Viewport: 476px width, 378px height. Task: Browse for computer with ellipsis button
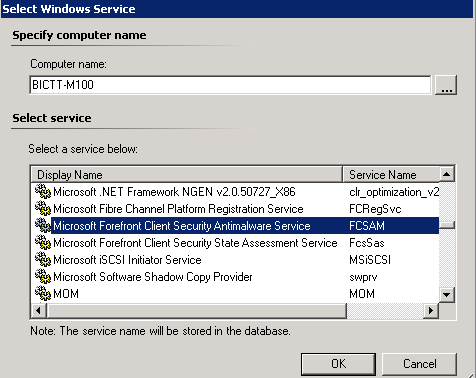click(446, 85)
